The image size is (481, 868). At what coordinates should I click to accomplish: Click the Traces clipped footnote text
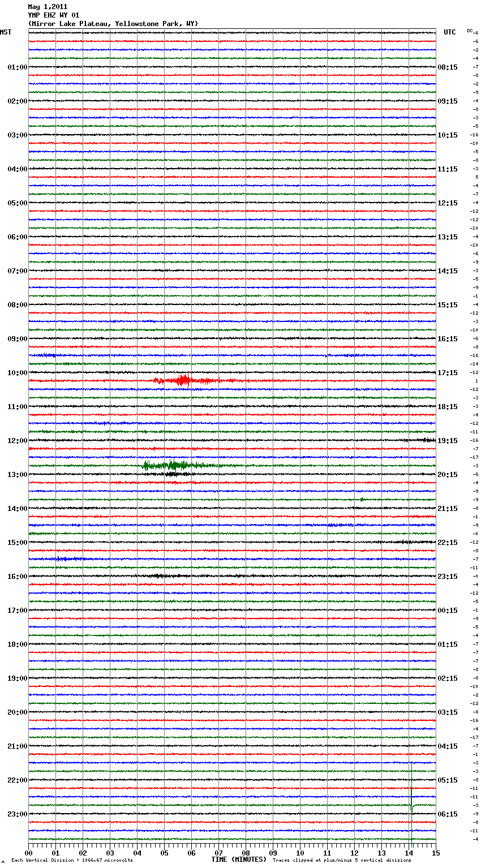[x=342, y=861]
